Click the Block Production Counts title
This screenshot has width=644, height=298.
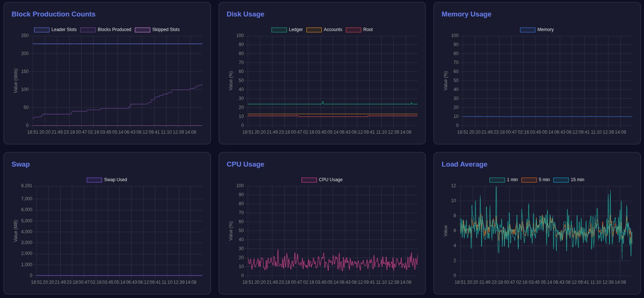pos(54,14)
